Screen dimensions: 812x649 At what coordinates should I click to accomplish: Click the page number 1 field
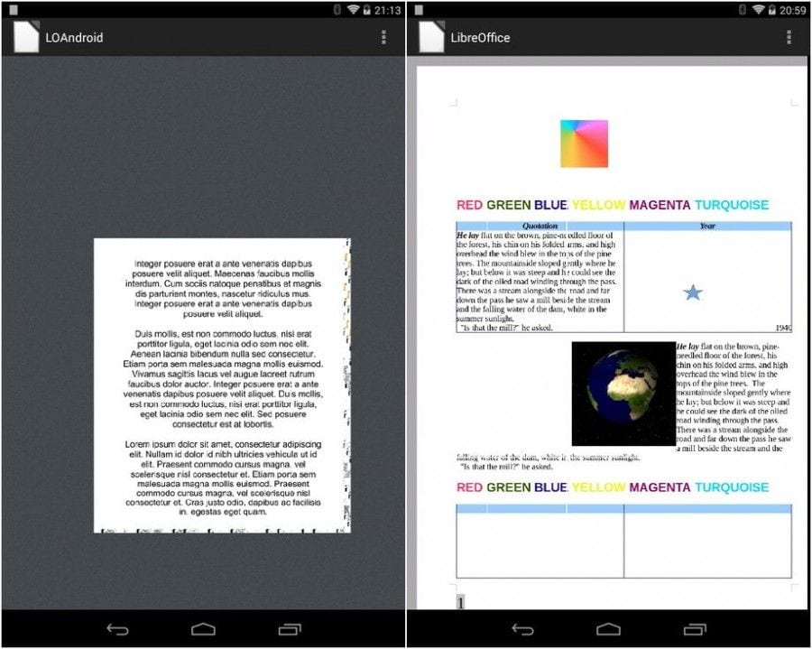[460, 602]
